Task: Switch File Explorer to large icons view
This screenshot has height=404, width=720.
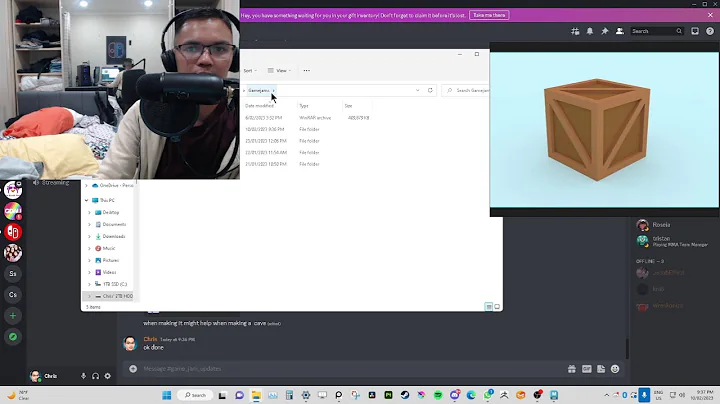Action: click(497, 307)
